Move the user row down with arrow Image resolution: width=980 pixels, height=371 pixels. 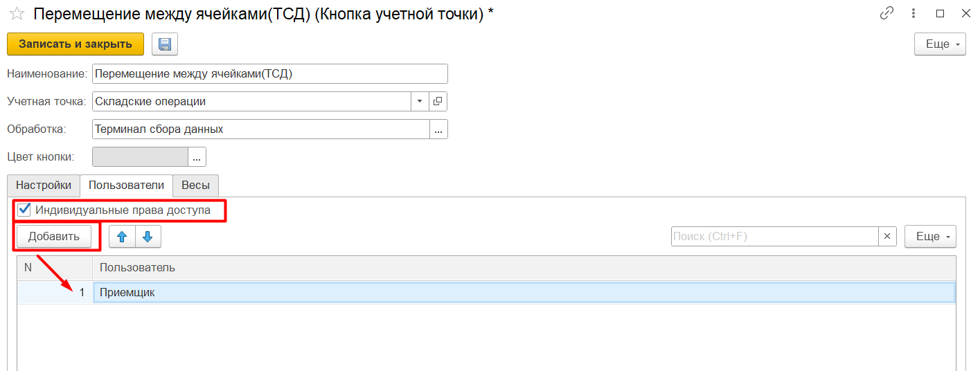(148, 237)
